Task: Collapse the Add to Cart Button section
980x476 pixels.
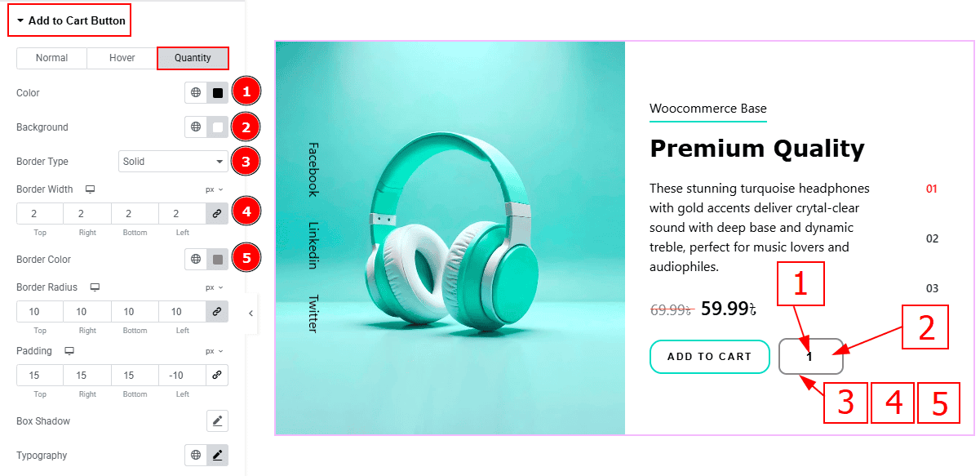Action: (x=70, y=21)
